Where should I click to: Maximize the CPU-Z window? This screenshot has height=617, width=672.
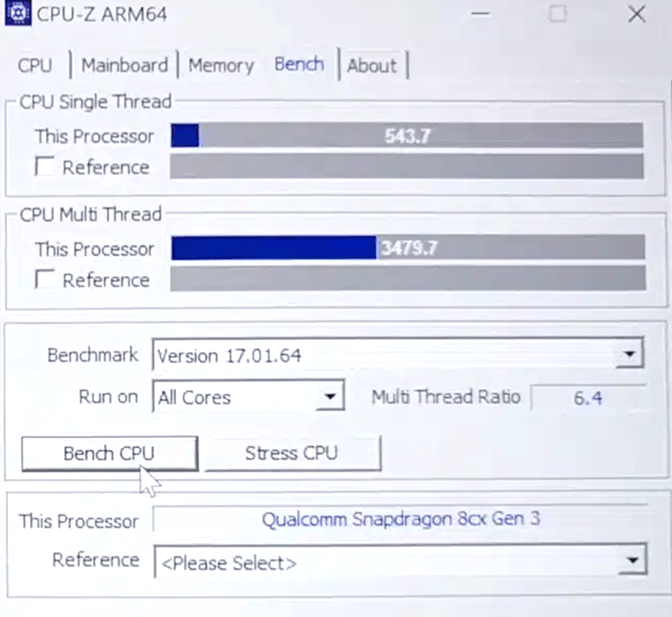(x=558, y=14)
